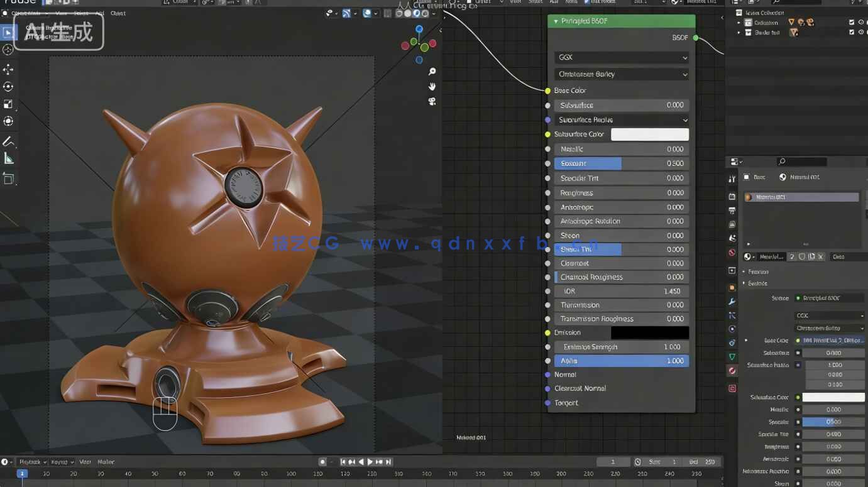Screen dimensions: 868x487
Task: Click the hand pan icon in viewport
Action: 431,86
